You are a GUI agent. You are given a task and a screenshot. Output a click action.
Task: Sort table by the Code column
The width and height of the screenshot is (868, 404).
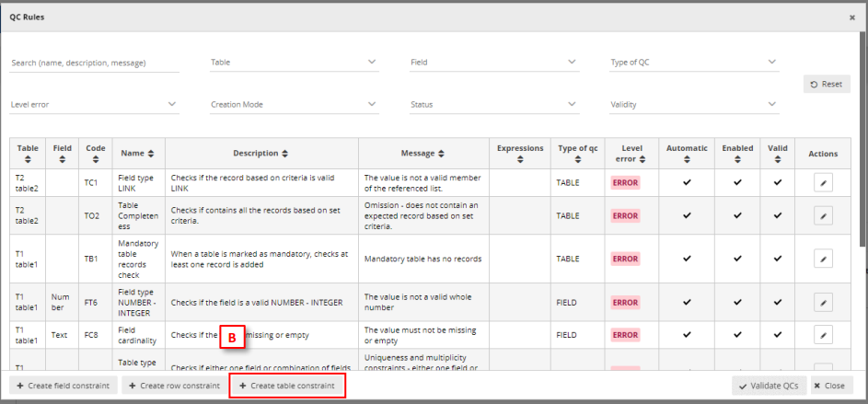pyautogui.click(x=96, y=153)
